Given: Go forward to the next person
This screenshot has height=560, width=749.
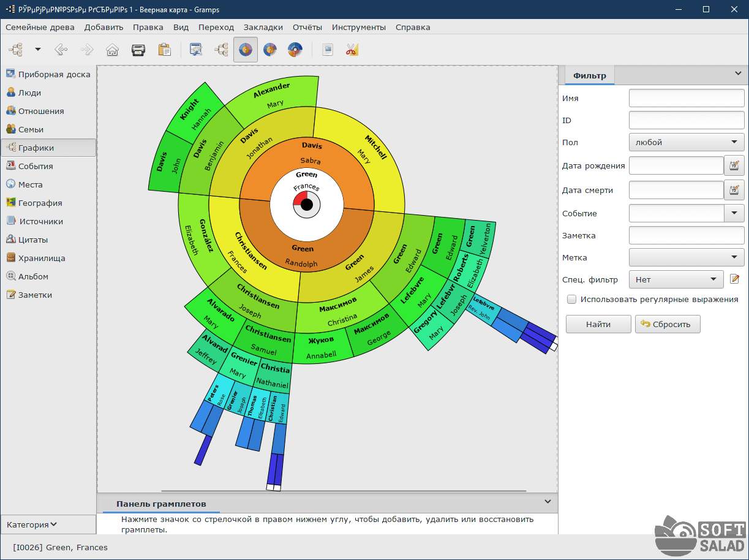Looking at the screenshot, I should tap(86, 50).
